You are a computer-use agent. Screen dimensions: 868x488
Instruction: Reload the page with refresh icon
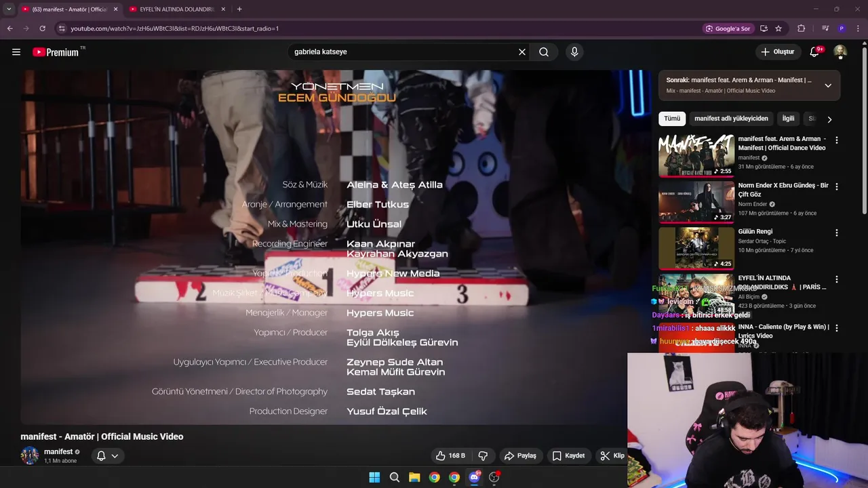point(42,28)
